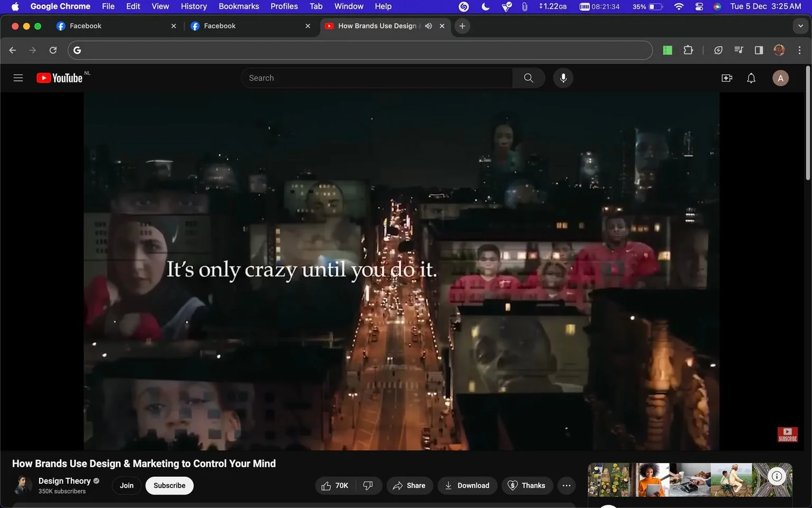Open the more actions ellipsis menu

coord(566,485)
